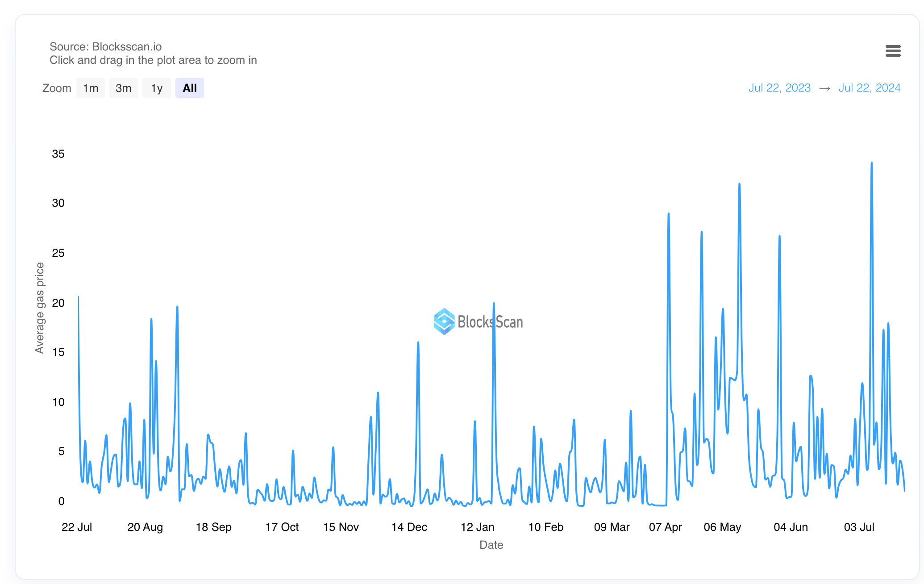Viewport: 924px width, 584px height.
Task: Click the "Average gas price" axis title
Action: click(x=40, y=308)
